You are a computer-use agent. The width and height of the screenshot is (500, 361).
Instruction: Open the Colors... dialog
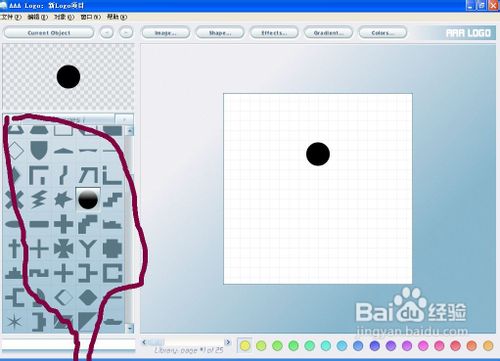[383, 33]
